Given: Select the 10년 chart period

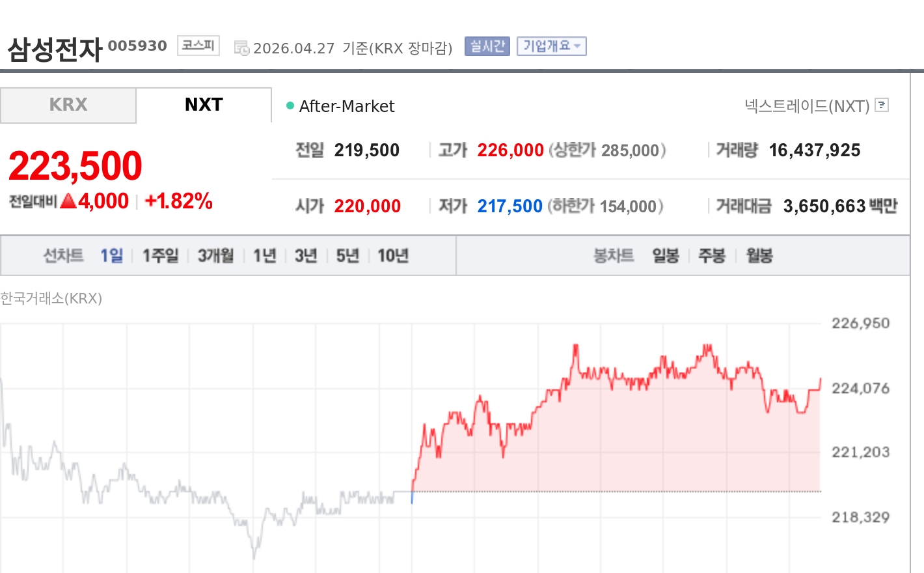Looking at the screenshot, I should [x=394, y=255].
